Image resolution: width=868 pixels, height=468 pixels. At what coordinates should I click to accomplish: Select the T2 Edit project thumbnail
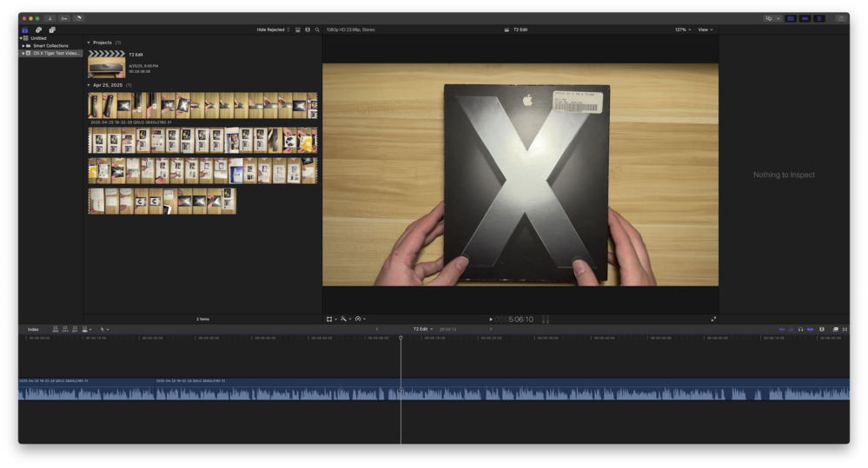tap(106, 64)
